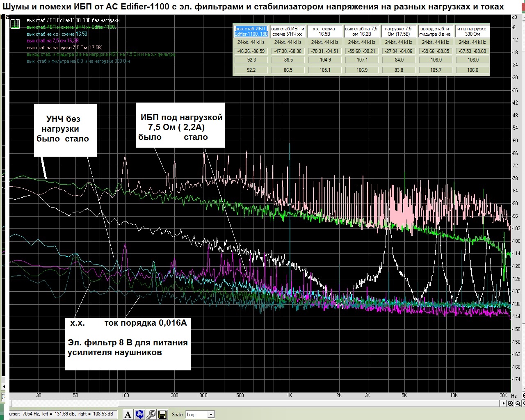525x420 pixels.
Task: Click the blue refresh arrows icon
Action: (x=139, y=414)
